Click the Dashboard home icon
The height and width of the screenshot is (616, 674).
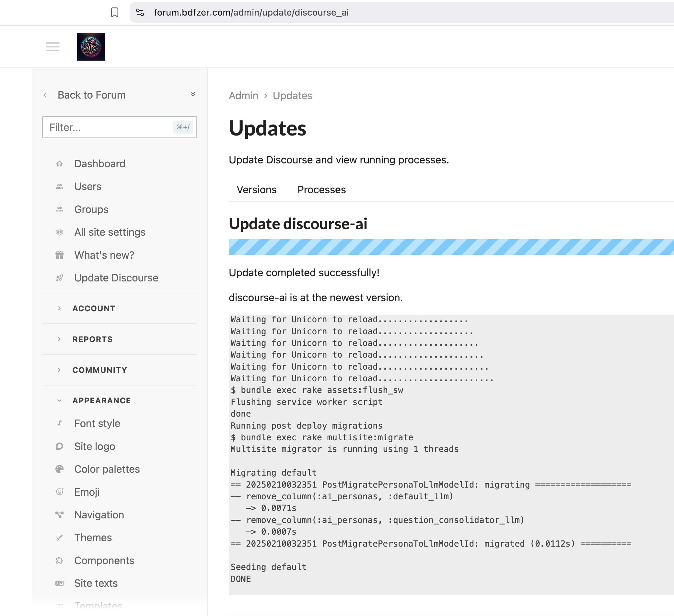[60, 163]
